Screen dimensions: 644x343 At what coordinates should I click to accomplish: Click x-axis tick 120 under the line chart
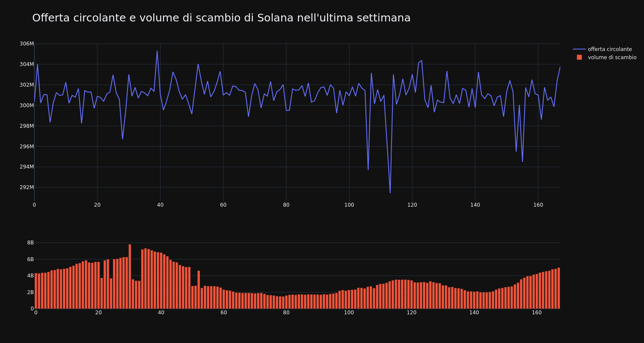point(412,205)
